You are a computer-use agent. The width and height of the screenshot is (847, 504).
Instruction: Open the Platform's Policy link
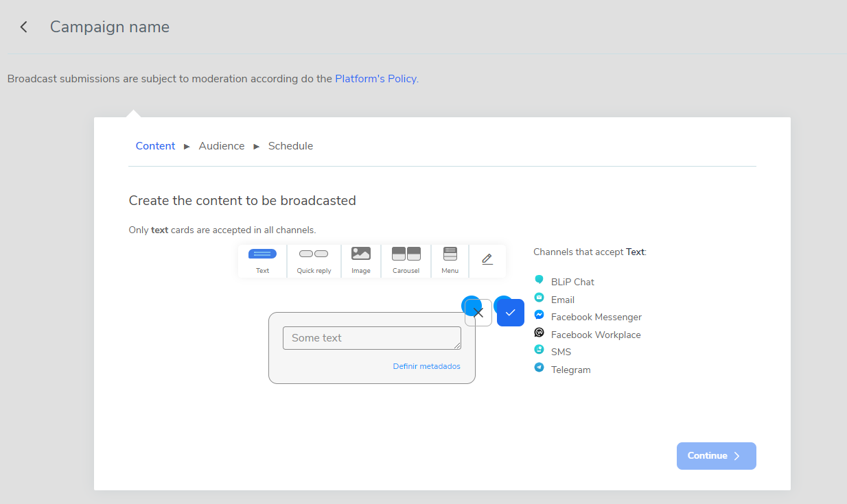click(375, 79)
